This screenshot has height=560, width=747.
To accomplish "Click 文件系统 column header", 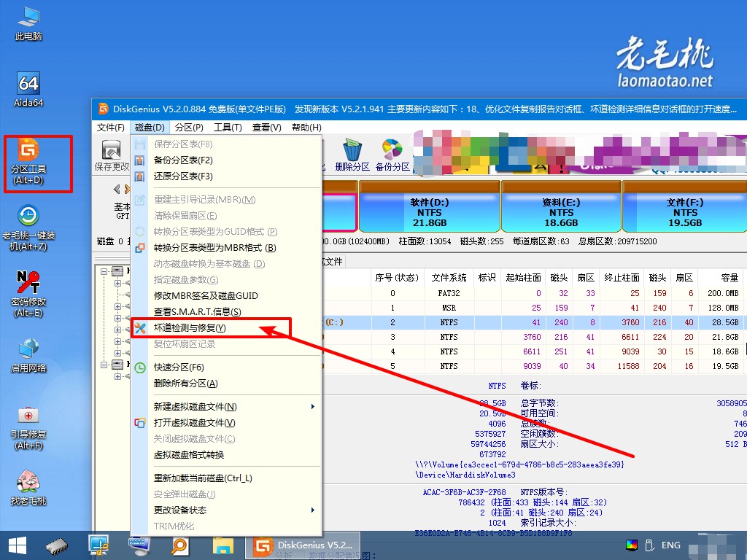I will tap(449, 278).
